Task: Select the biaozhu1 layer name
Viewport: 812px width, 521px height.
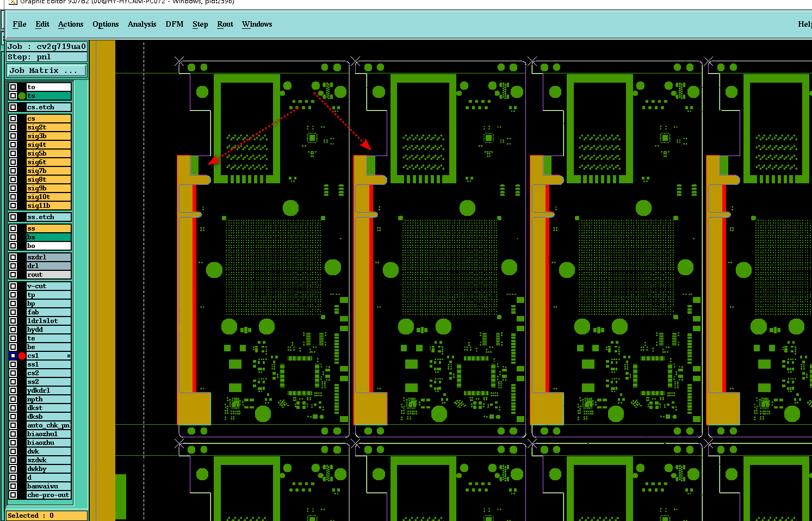Action: [x=48, y=434]
